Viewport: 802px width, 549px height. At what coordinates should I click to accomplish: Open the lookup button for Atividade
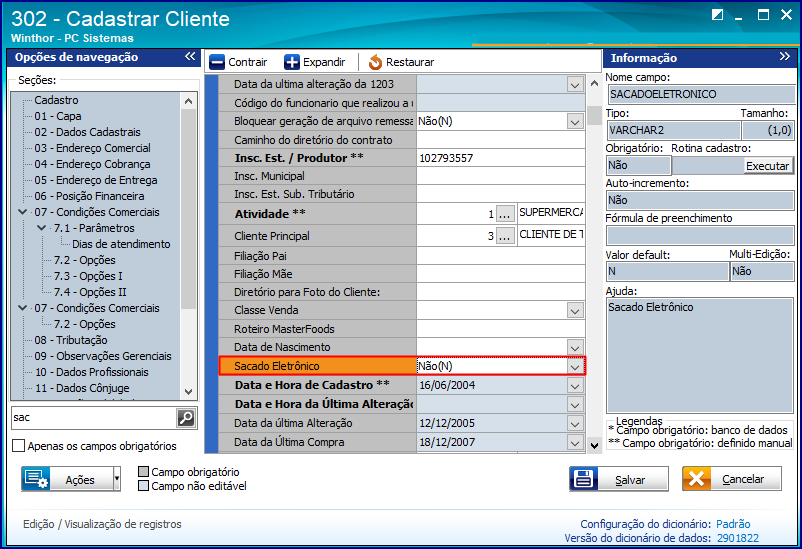click(x=505, y=214)
